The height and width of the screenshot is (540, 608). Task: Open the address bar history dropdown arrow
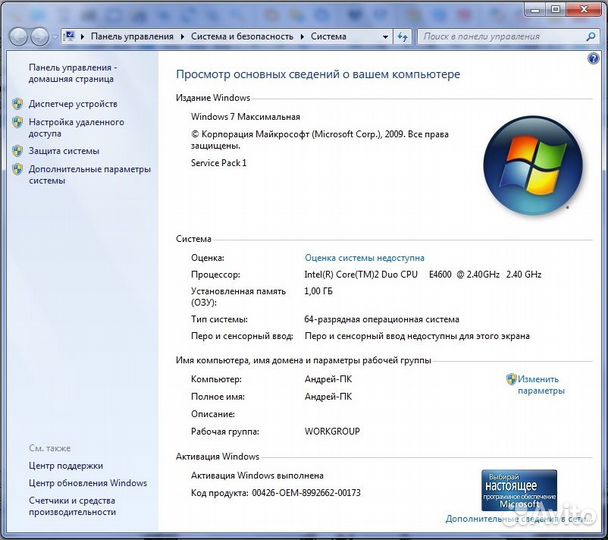pyautogui.click(x=385, y=37)
